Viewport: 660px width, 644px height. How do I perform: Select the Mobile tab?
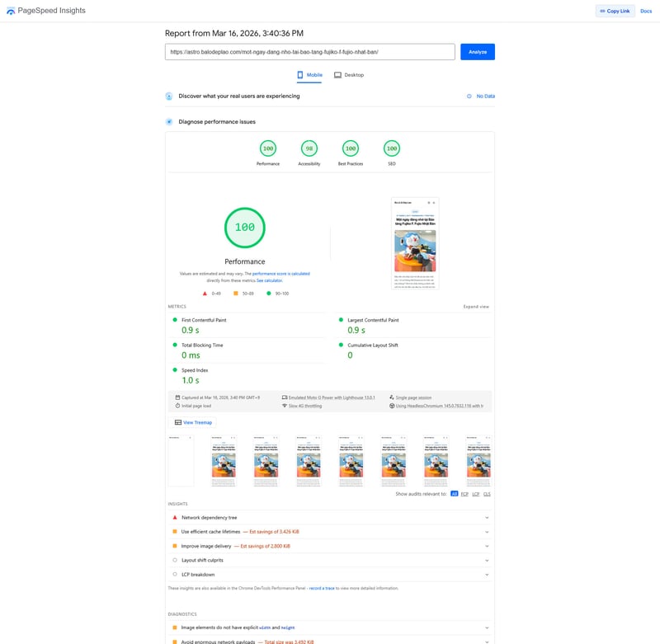[x=309, y=75]
